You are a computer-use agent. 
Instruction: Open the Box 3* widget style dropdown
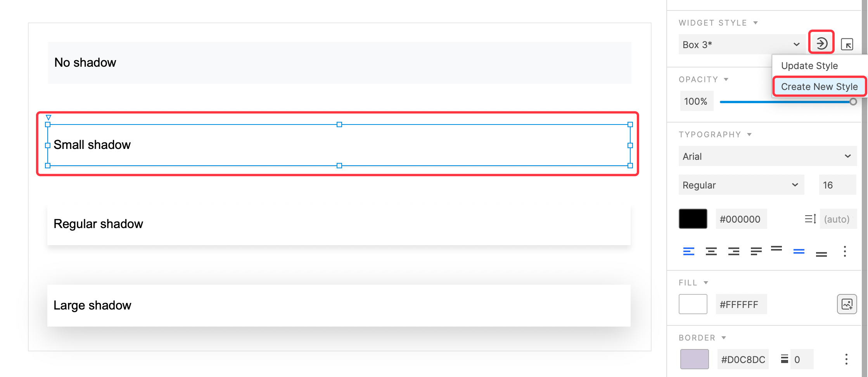coord(740,44)
